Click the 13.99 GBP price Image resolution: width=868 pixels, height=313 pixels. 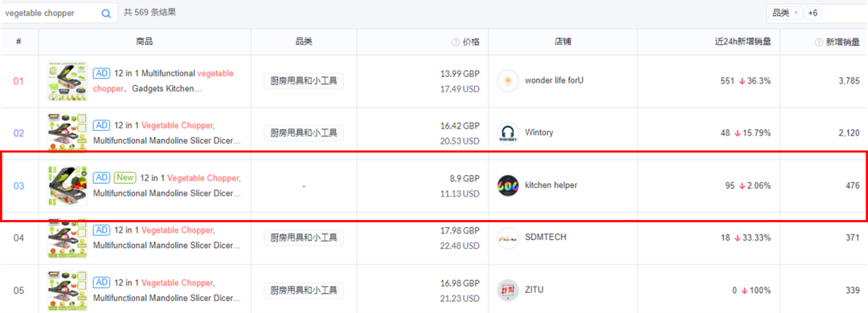460,74
